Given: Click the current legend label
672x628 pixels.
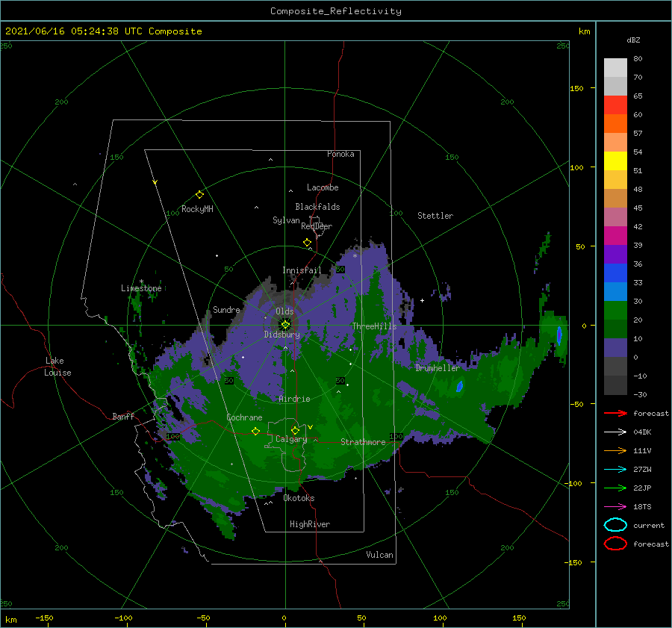Looking at the screenshot, I should (x=649, y=525).
